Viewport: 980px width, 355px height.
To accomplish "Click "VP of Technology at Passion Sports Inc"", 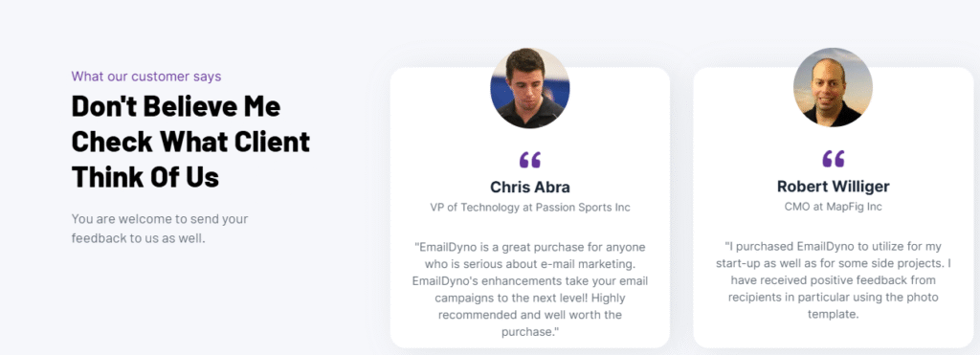I will tap(530, 208).
